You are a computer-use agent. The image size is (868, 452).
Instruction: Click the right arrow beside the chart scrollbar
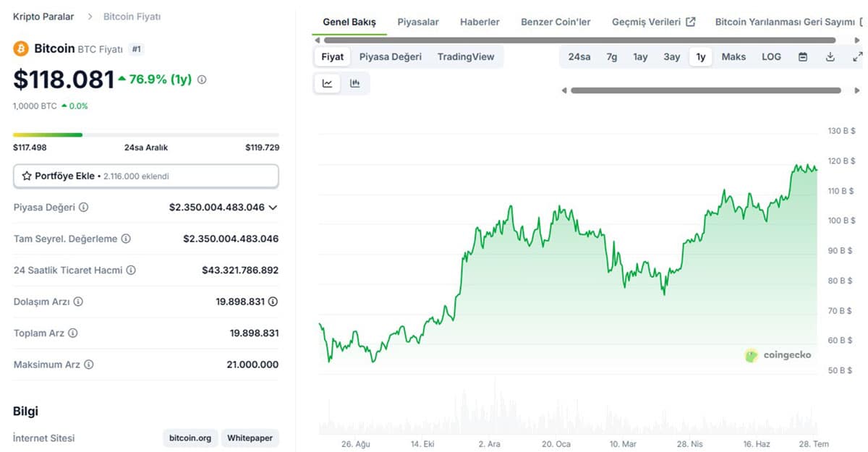(x=859, y=90)
